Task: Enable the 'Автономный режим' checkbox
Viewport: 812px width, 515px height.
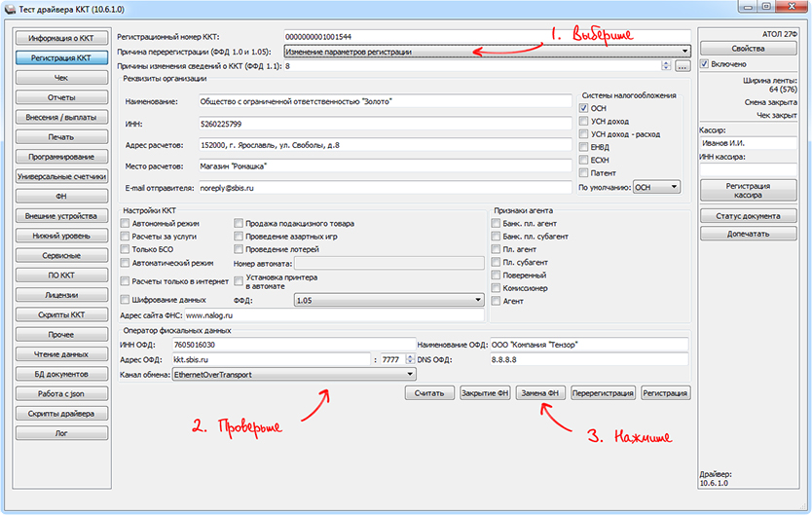Action: pyautogui.click(x=125, y=223)
